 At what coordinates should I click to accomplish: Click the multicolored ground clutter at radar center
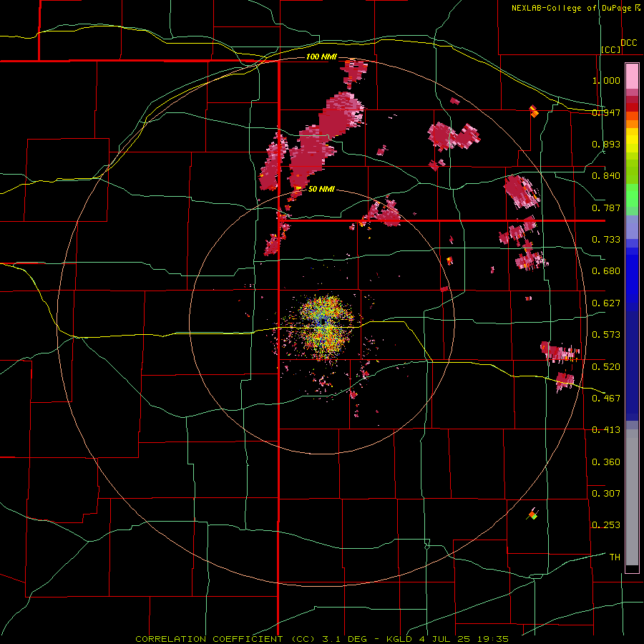pos(324,328)
